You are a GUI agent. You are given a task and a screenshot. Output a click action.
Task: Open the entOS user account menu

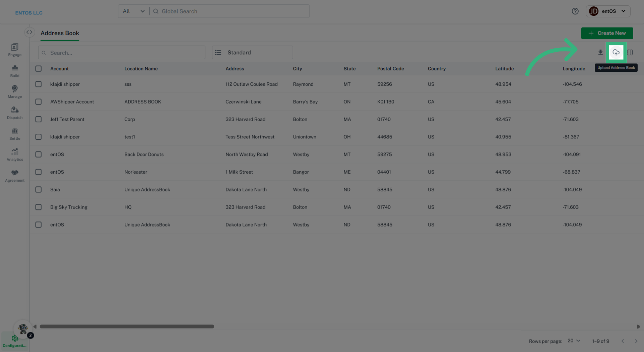click(608, 11)
